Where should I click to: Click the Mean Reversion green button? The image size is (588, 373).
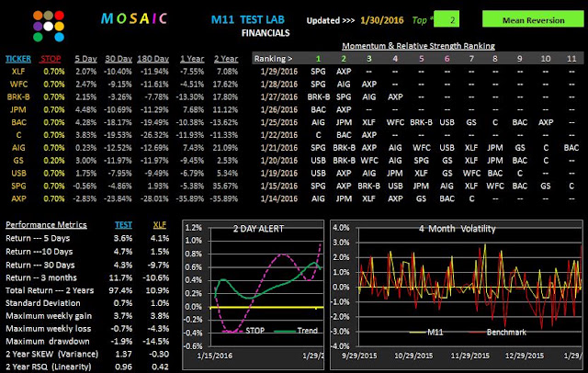(533, 19)
